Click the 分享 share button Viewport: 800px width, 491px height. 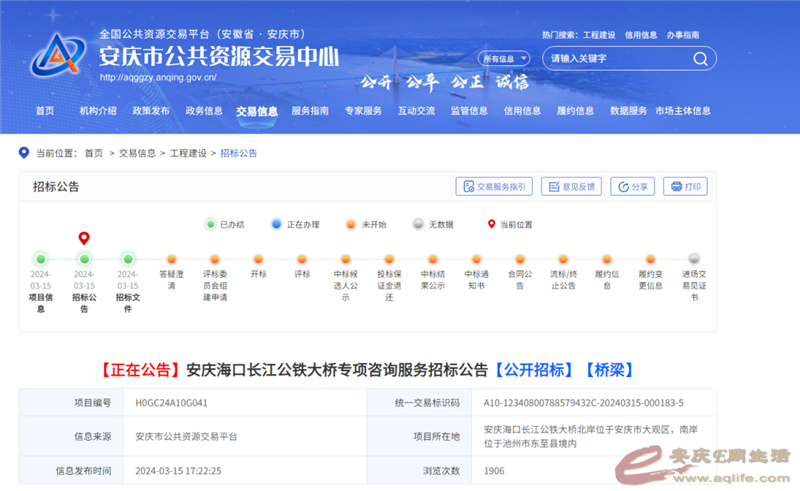[632, 186]
